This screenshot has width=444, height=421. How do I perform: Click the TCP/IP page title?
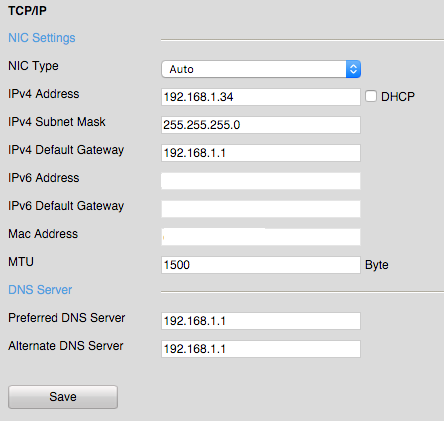point(27,11)
